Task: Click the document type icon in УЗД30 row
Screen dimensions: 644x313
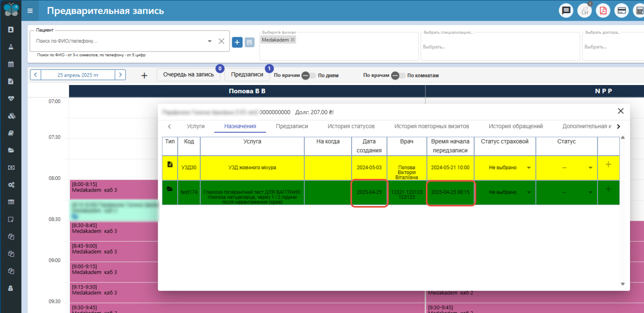Action: click(170, 164)
